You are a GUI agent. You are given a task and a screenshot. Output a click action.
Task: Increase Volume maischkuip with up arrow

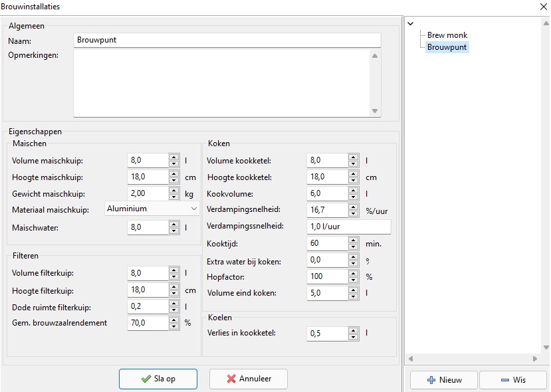click(173, 157)
